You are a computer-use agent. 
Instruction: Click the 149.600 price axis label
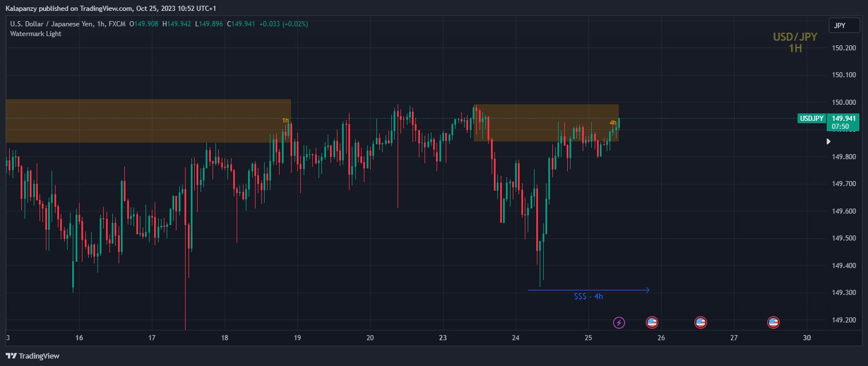(x=843, y=211)
